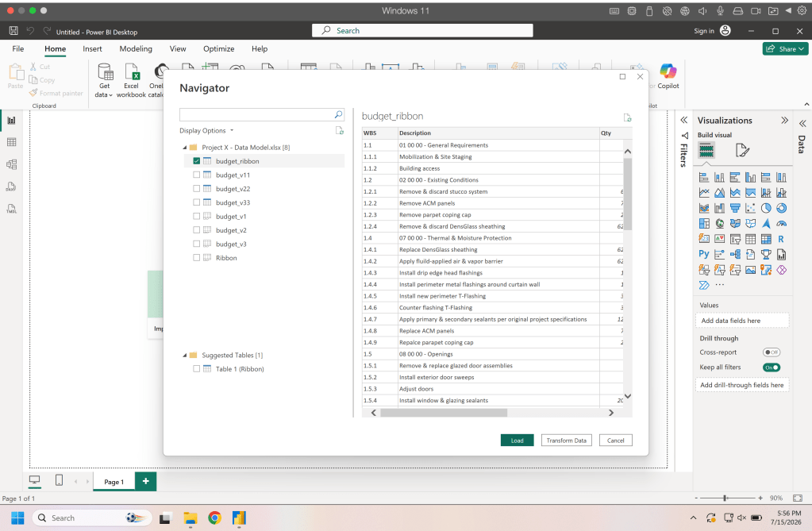This screenshot has width=812, height=531.
Task: Select Python visual icon
Action: (704, 254)
